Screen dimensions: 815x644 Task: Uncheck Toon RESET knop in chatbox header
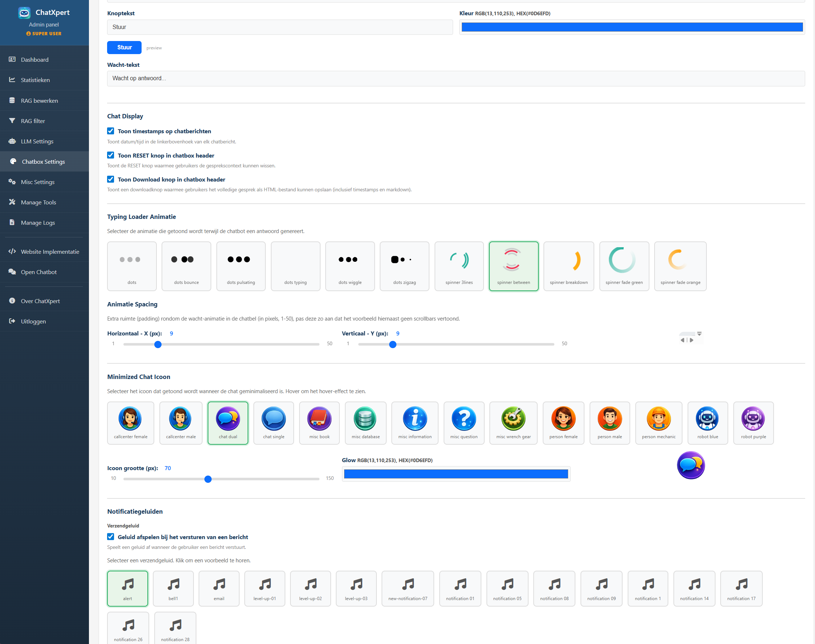pos(110,155)
